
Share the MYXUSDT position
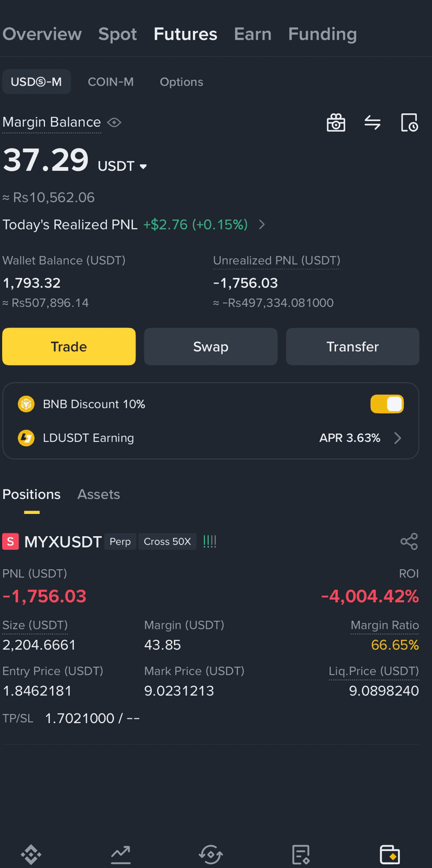coord(409,541)
